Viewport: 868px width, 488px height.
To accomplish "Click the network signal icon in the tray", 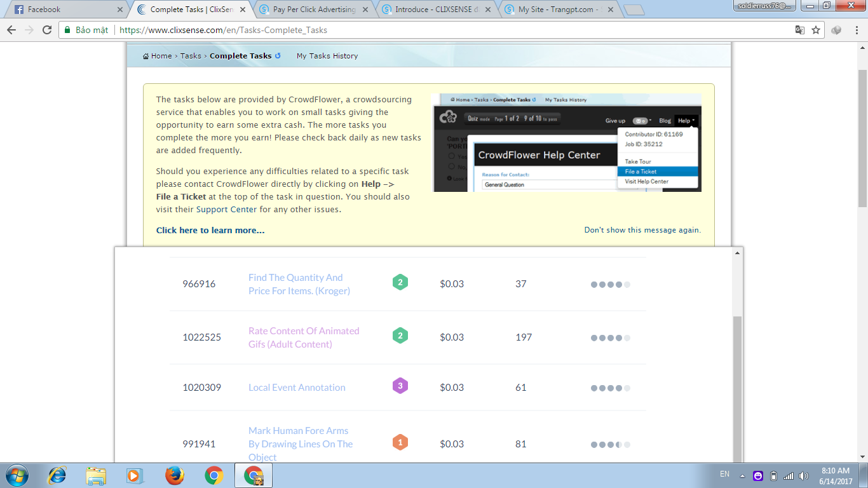I will 789,475.
